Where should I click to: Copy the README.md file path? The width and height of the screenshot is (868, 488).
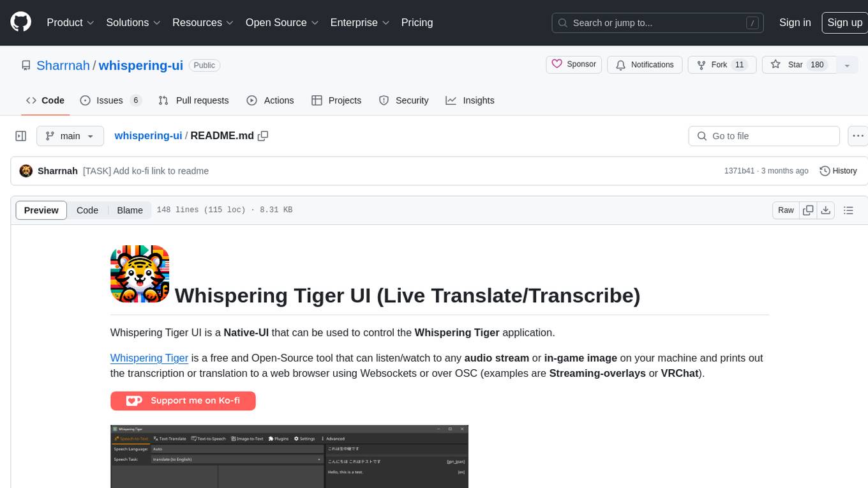pos(263,136)
